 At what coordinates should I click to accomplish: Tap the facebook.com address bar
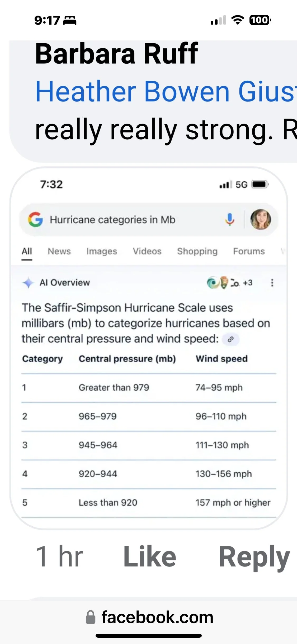coord(149,617)
